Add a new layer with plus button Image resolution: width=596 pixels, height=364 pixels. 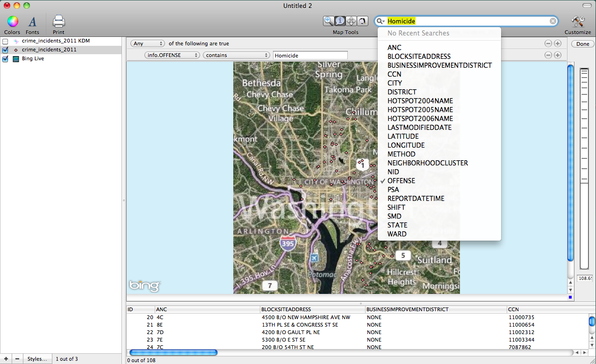point(6,359)
